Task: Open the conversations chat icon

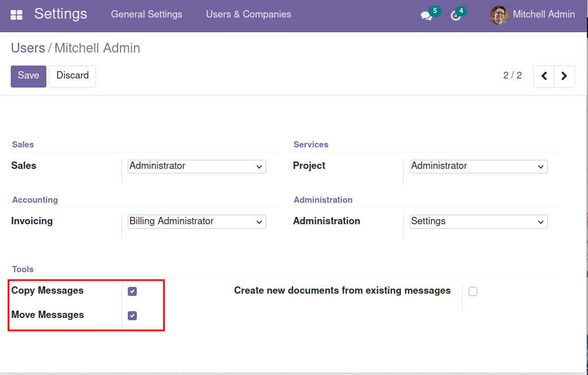Action: 426,16
